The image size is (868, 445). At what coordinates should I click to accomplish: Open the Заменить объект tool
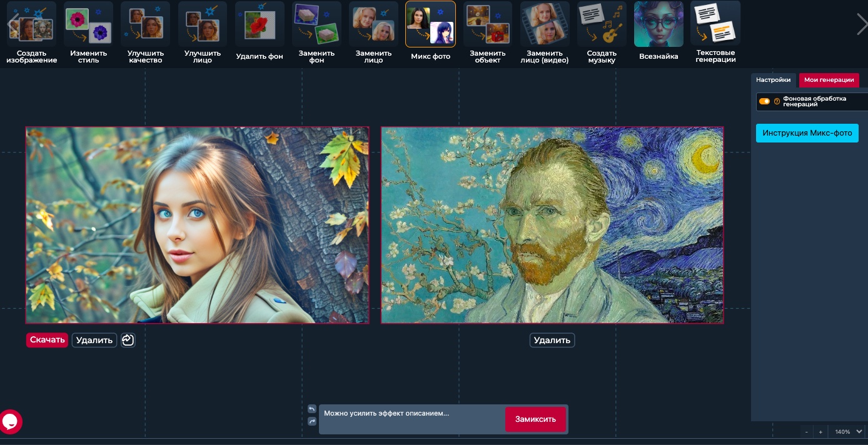488,32
